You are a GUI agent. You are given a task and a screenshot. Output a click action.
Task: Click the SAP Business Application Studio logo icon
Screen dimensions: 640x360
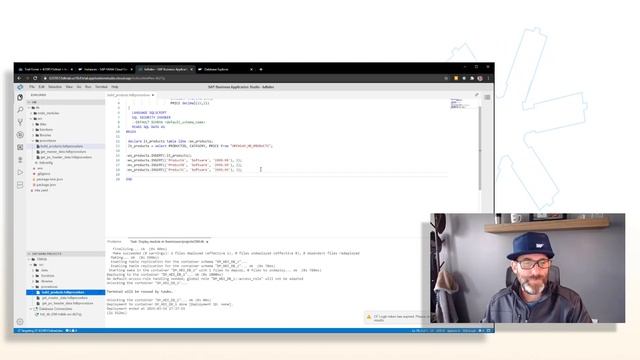click(x=20, y=87)
